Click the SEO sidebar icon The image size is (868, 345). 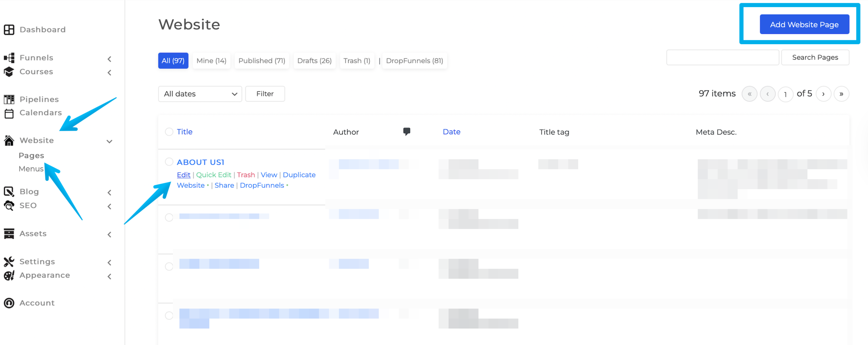click(9, 206)
